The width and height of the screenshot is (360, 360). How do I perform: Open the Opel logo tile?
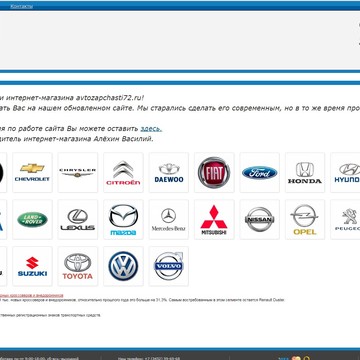305,219
